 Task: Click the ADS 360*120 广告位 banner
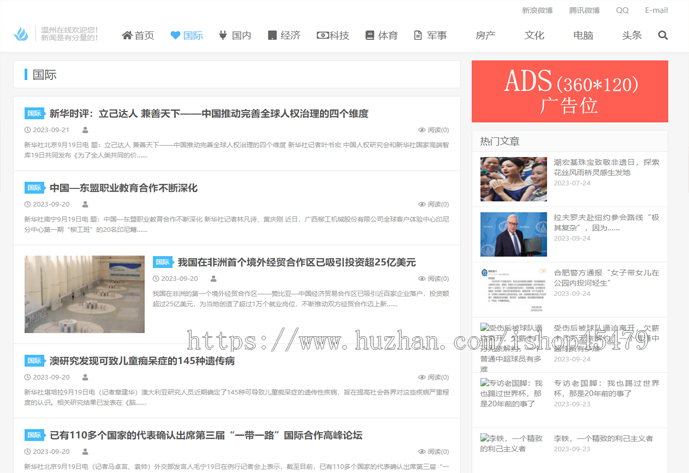[x=570, y=91]
